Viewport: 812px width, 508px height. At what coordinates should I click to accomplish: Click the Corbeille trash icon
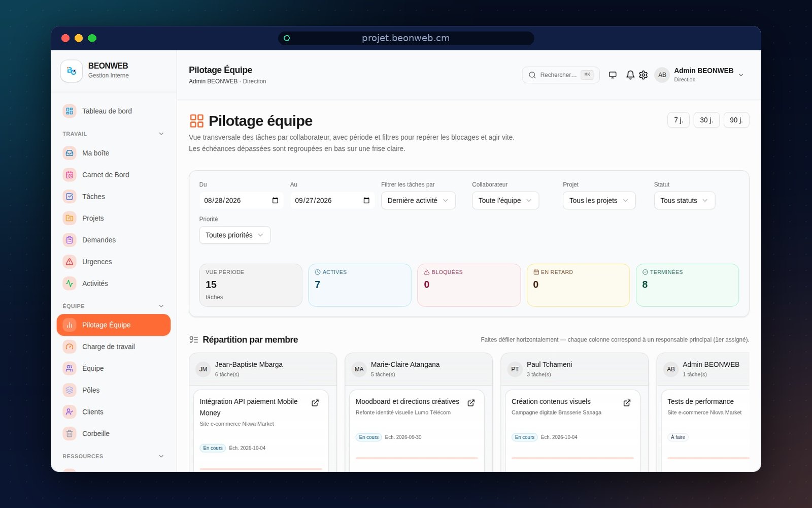(x=70, y=433)
